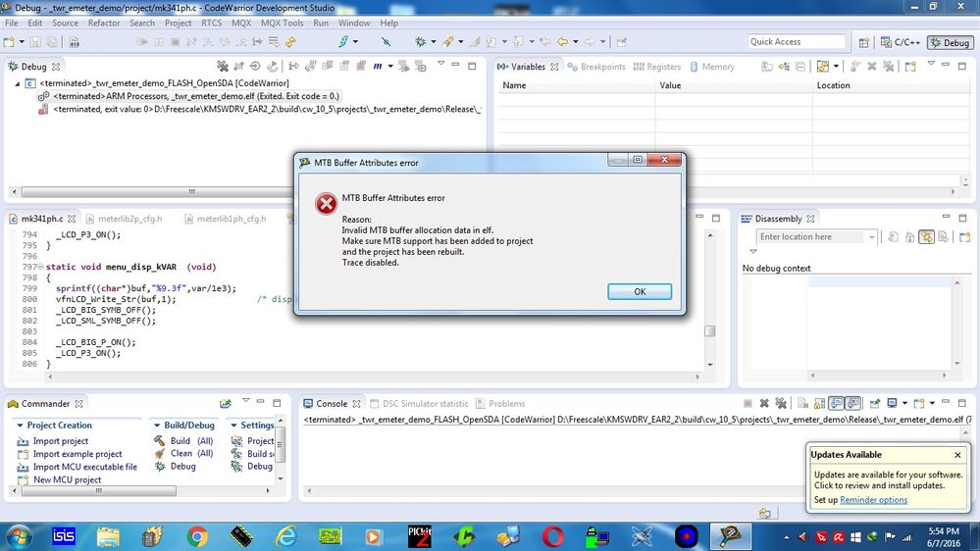The image size is (980, 551).
Task: Toggle Show Type Names in Variables view
Action: [x=767, y=67]
